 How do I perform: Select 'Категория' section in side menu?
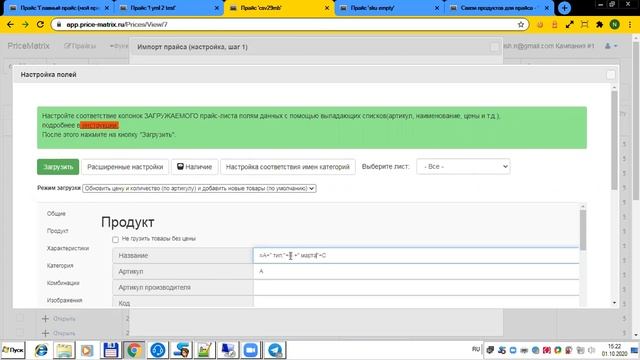pos(60,266)
